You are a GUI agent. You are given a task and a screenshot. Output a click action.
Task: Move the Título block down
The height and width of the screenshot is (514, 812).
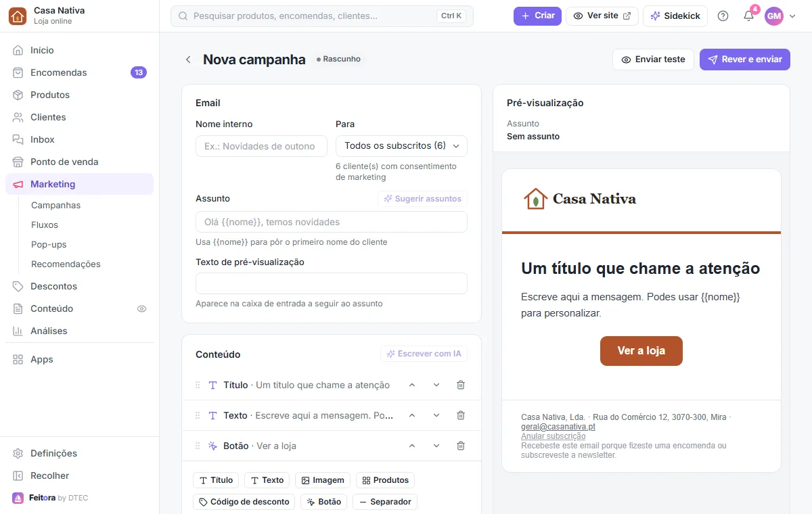point(436,385)
